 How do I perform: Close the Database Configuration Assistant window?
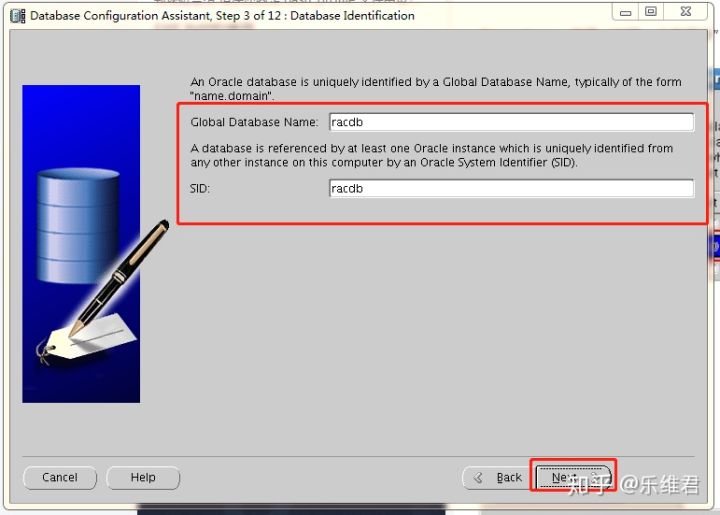[686, 12]
